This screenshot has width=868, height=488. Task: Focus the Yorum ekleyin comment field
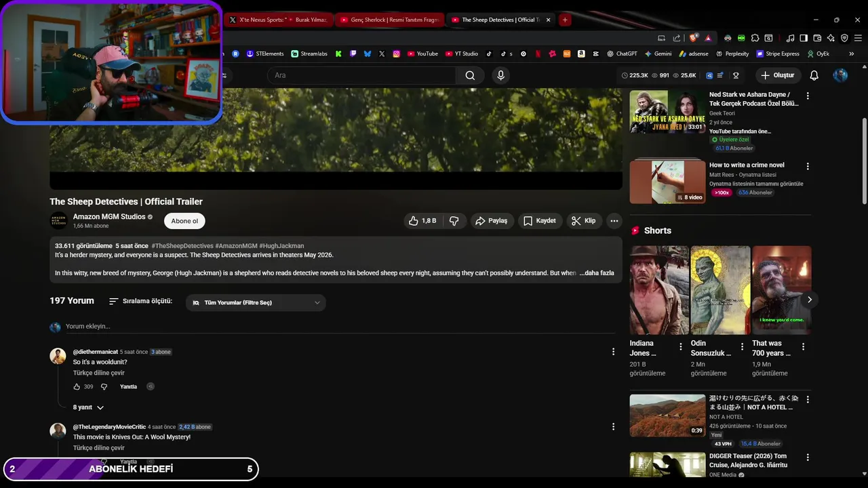point(339,327)
